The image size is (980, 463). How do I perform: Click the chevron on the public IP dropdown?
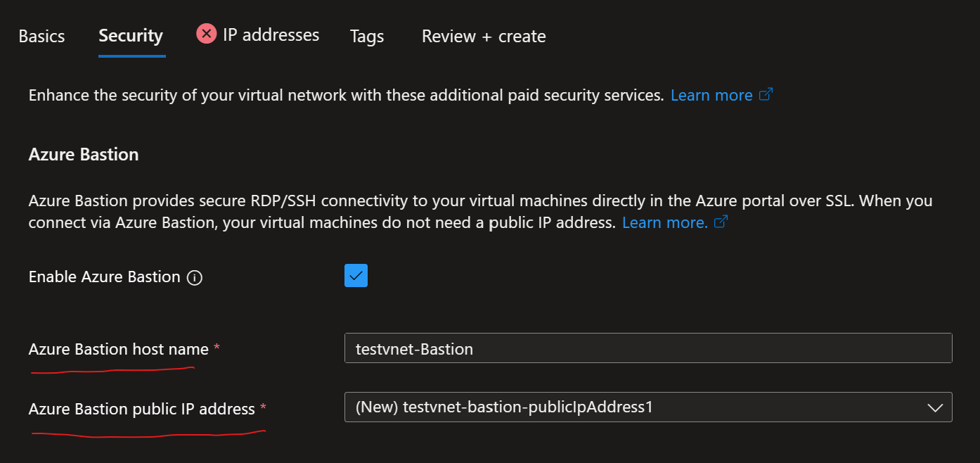pyautogui.click(x=935, y=407)
